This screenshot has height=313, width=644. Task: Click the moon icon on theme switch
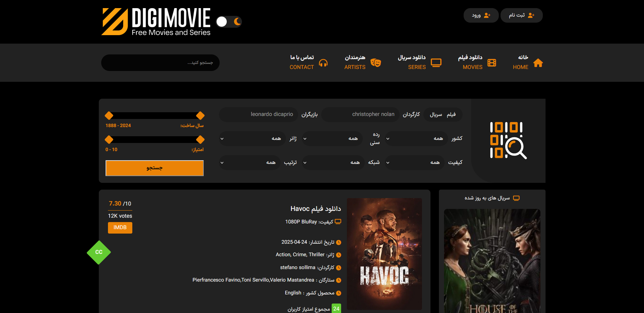coord(238,22)
